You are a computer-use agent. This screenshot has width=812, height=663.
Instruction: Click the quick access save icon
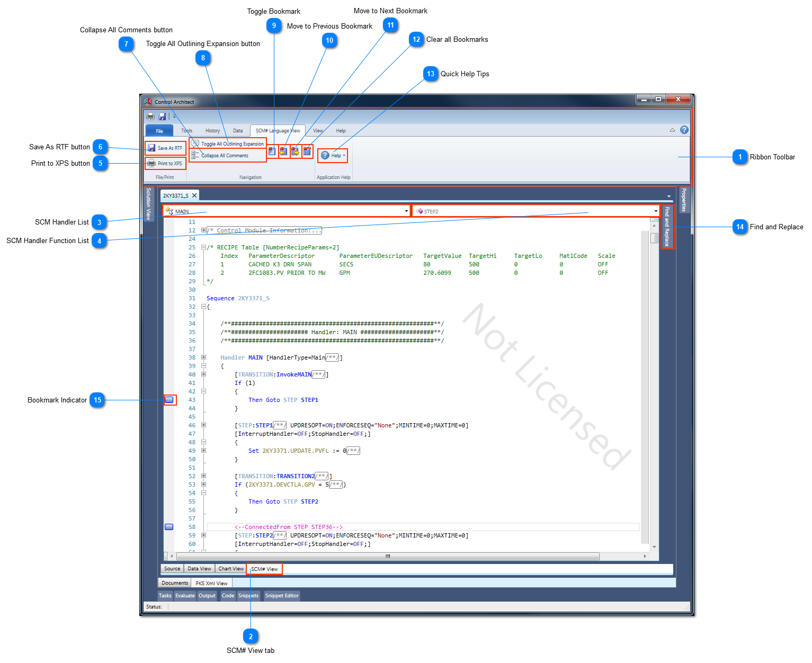[x=163, y=117]
